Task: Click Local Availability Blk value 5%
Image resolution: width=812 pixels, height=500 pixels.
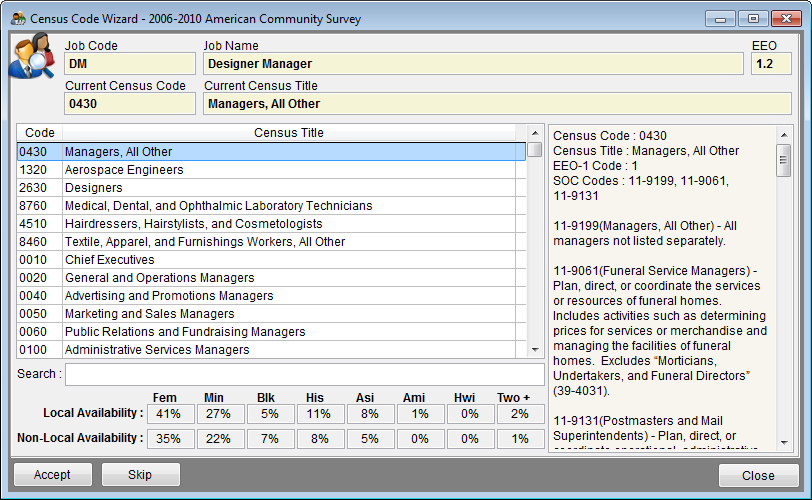Action: tap(271, 414)
